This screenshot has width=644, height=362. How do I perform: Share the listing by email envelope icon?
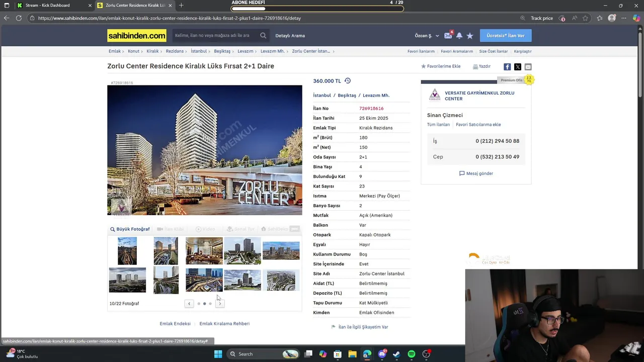point(528,67)
